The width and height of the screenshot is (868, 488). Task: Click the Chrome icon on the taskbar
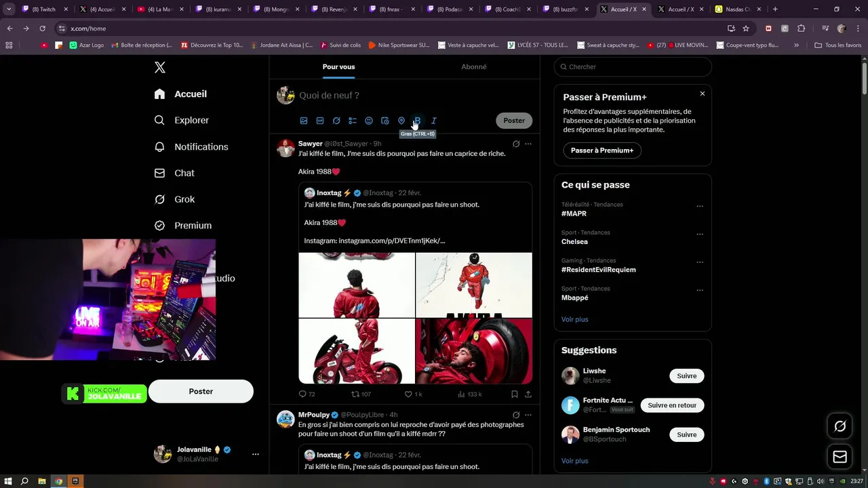[x=59, y=481]
